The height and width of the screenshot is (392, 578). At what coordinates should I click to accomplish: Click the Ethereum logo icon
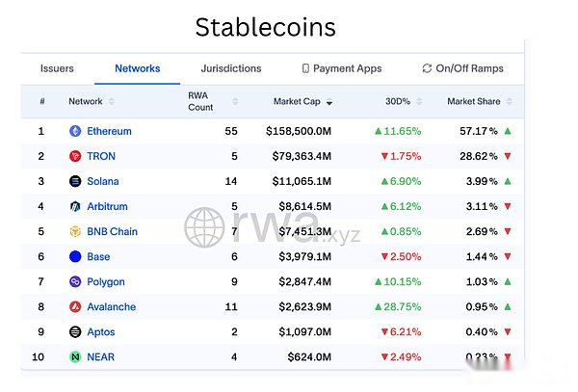click(75, 131)
